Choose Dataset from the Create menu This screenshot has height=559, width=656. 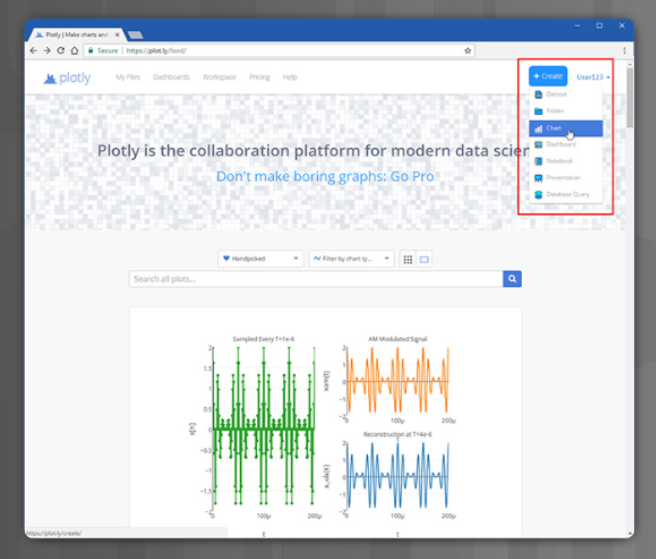pyautogui.click(x=566, y=94)
